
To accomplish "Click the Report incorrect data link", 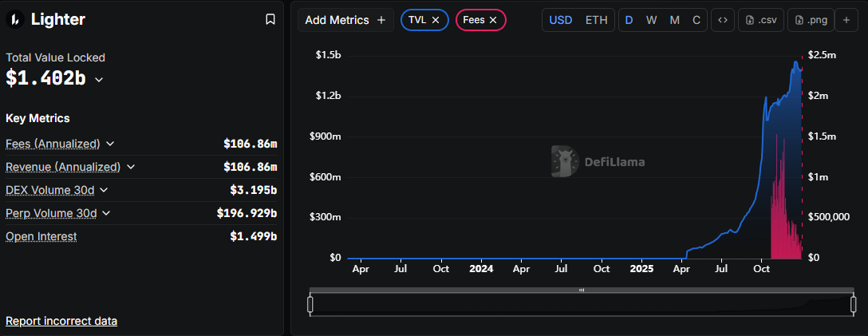I will 61,321.
